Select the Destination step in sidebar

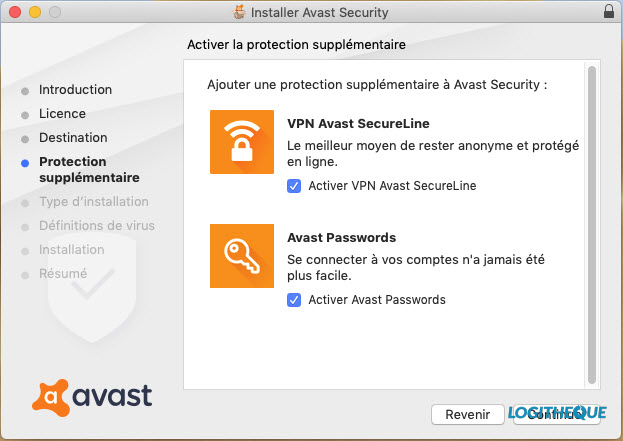[73, 137]
